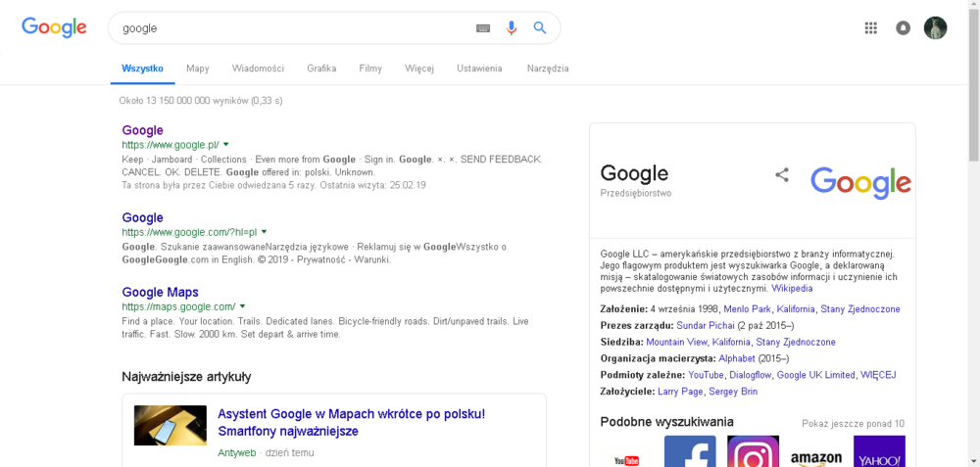Screen dimensions: 980x467
Task: Click the Google UK Limited link
Action: 815,375
